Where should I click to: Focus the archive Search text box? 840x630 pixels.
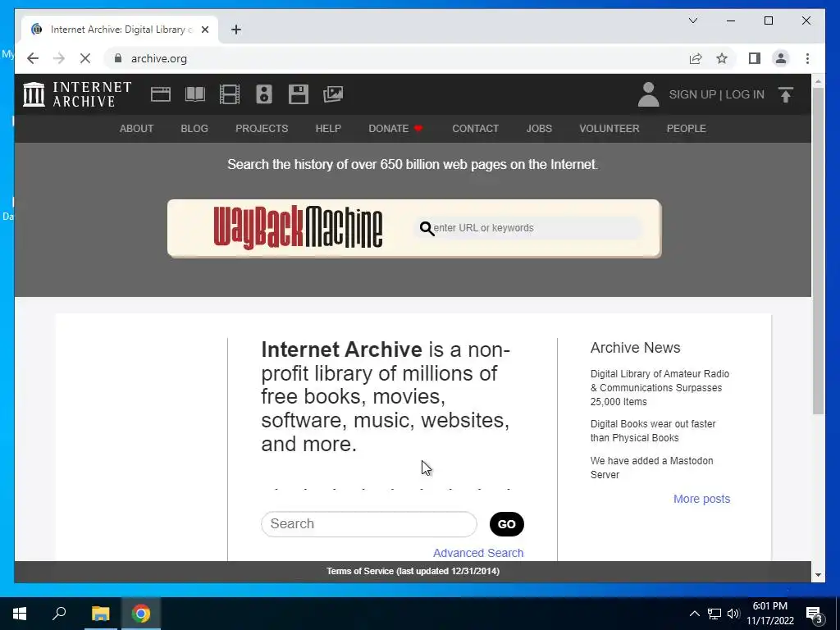[368, 524]
